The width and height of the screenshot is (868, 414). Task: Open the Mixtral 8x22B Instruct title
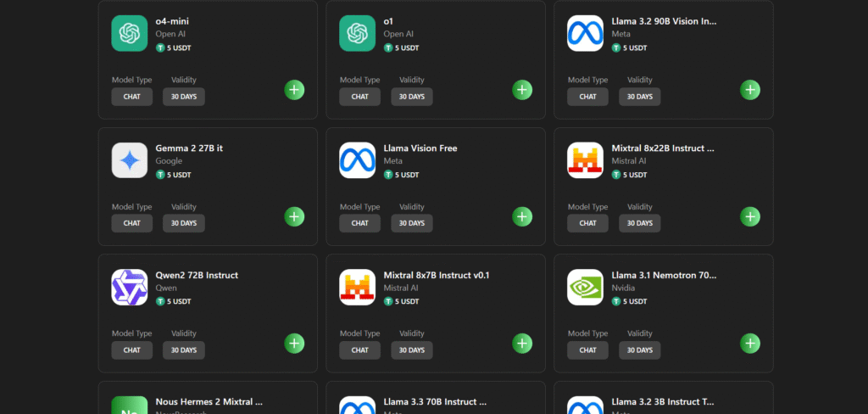coord(663,148)
